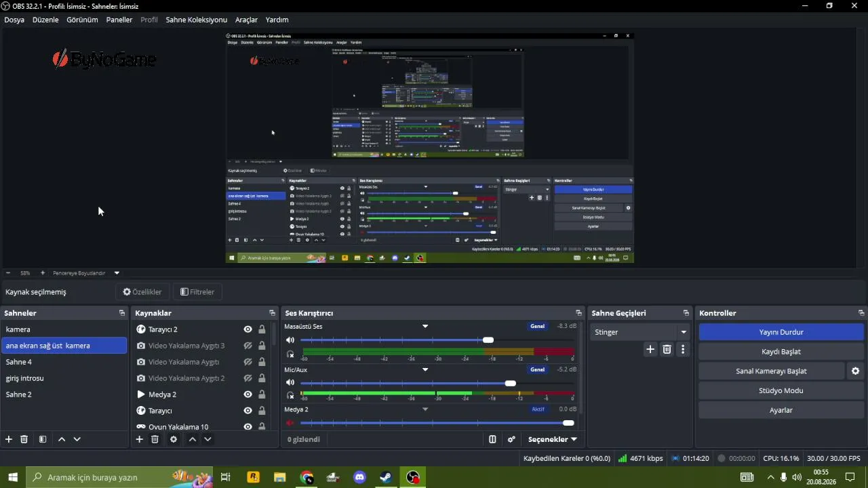This screenshot has height=488, width=868.
Task: Switch audio mixer layout icon
Action: [x=493, y=439]
